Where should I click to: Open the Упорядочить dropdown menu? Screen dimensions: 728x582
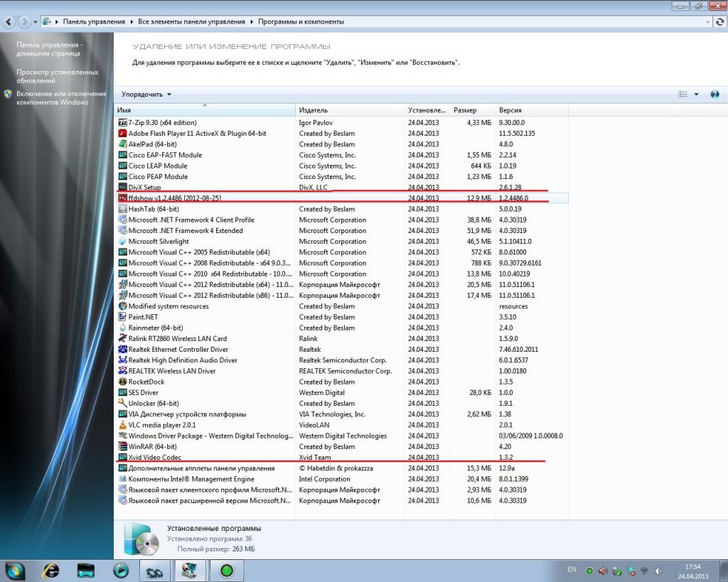(146, 95)
